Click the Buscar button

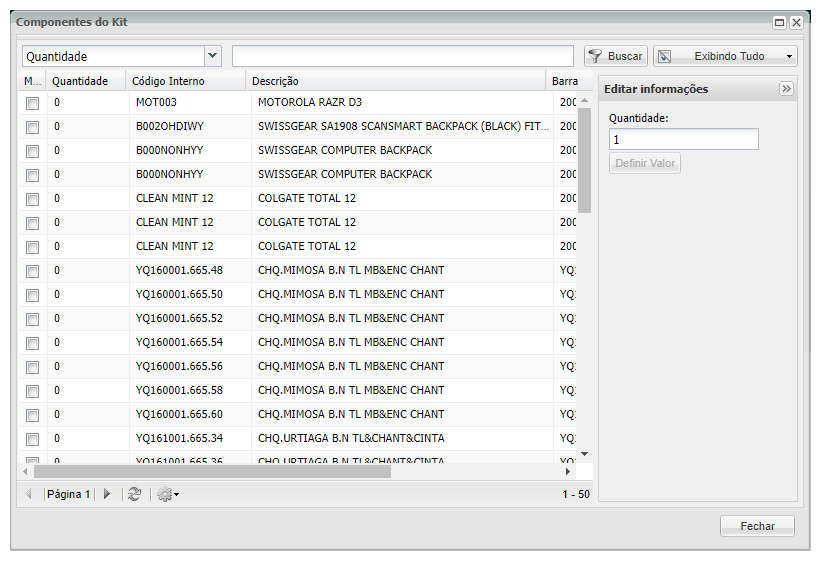point(616,56)
